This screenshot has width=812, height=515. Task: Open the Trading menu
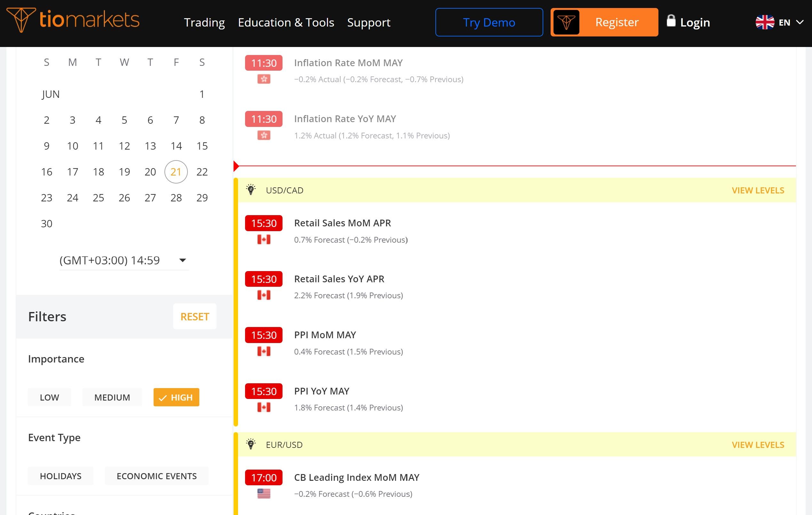pyautogui.click(x=204, y=22)
